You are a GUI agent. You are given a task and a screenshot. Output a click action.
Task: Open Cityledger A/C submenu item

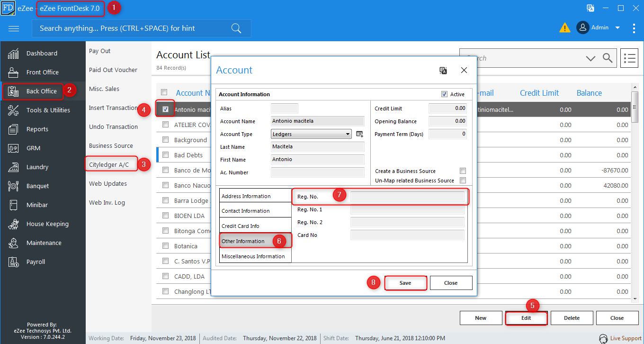(x=109, y=165)
